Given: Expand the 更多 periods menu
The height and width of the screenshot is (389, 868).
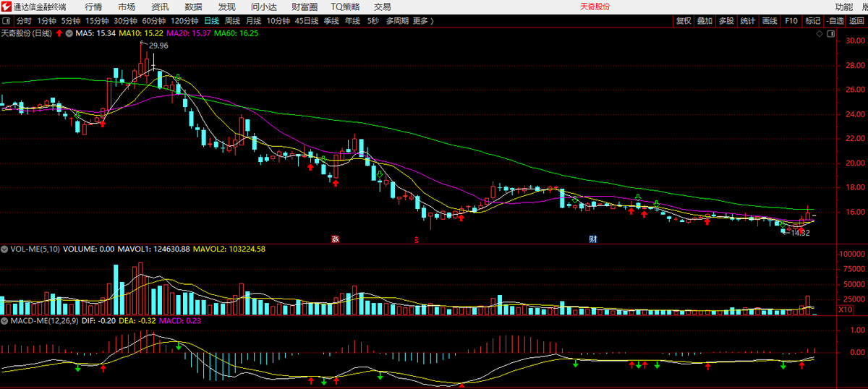Looking at the screenshot, I should (423, 21).
